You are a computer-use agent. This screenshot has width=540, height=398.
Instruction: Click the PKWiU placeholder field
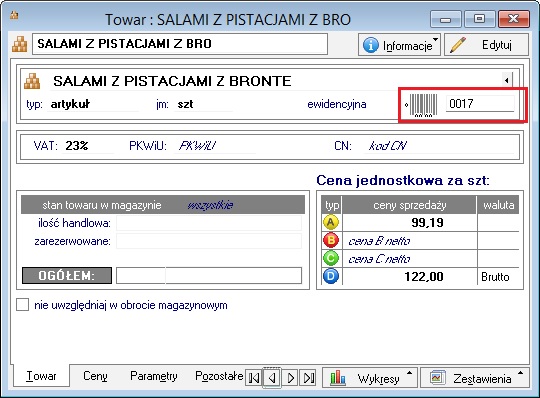(x=215, y=146)
